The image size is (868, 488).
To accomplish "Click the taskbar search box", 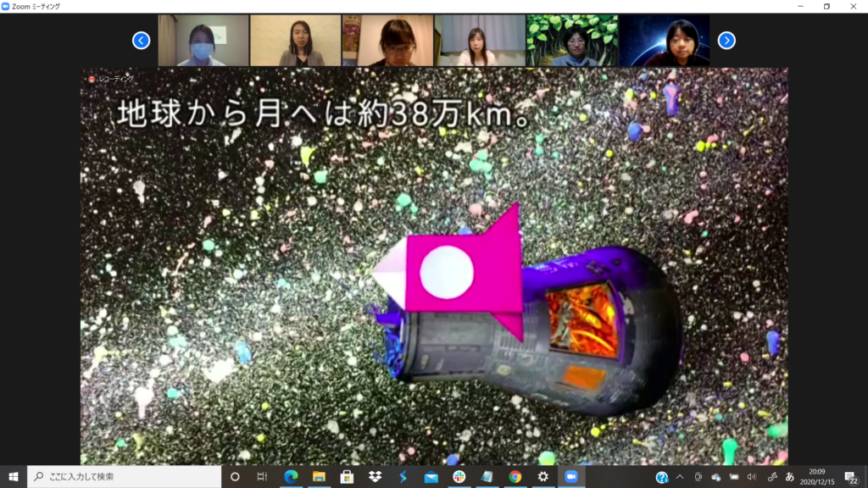I will [x=124, y=476].
